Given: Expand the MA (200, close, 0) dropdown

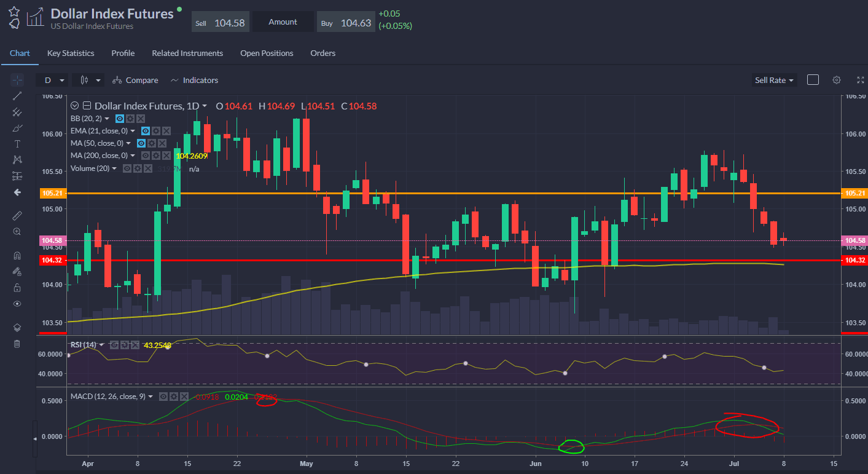Looking at the screenshot, I should point(133,156).
